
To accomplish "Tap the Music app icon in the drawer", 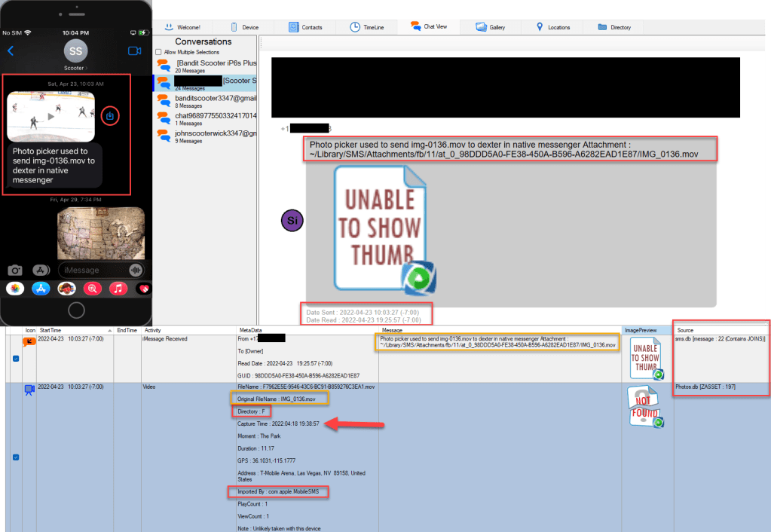I will (118, 288).
